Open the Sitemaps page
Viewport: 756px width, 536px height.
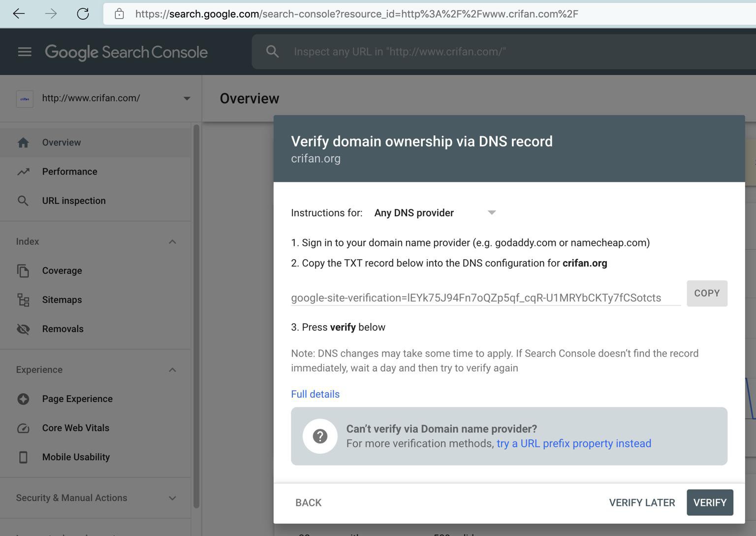click(x=95, y=300)
